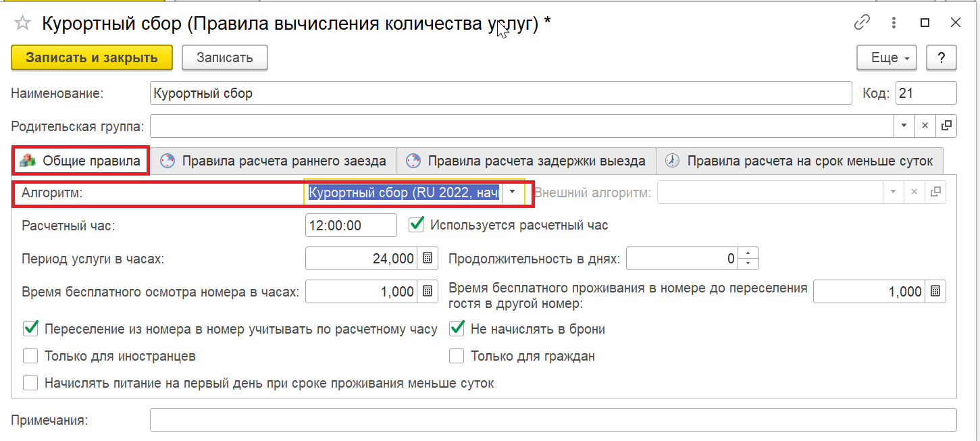Click Записать и закрыть button

pos(92,57)
